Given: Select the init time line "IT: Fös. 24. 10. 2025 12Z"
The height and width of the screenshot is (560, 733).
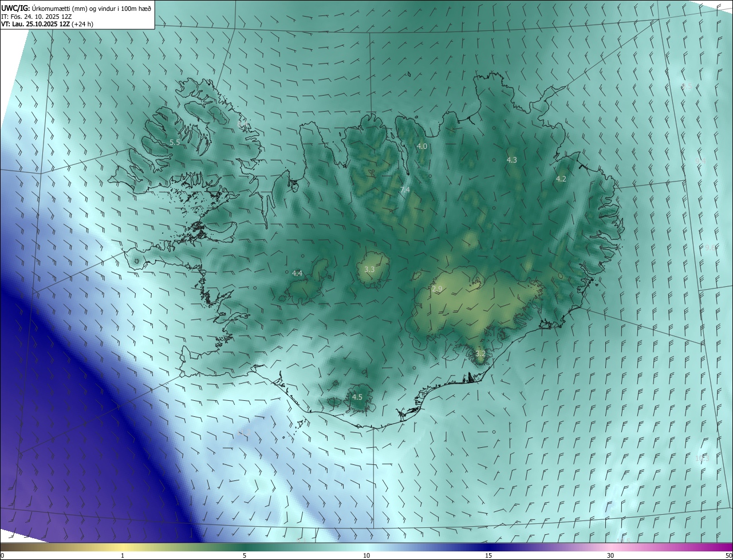Looking at the screenshot, I should tap(37, 16).
